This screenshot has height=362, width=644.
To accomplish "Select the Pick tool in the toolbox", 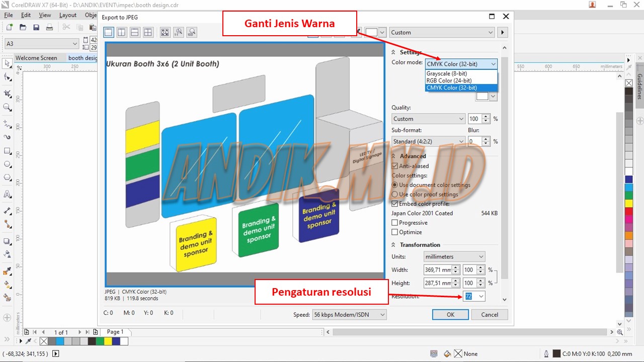I will point(7,64).
